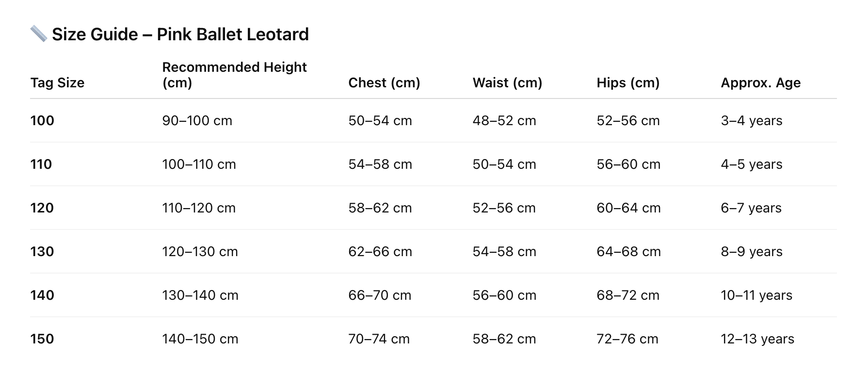Click the 52–56 cm waist cell
Image resolution: width=868 pixels, height=390 pixels.
[504, 208]
